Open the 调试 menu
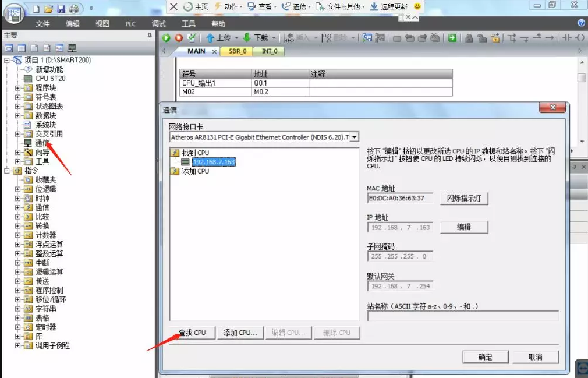 pyautogui.click(x=158, y=24)
